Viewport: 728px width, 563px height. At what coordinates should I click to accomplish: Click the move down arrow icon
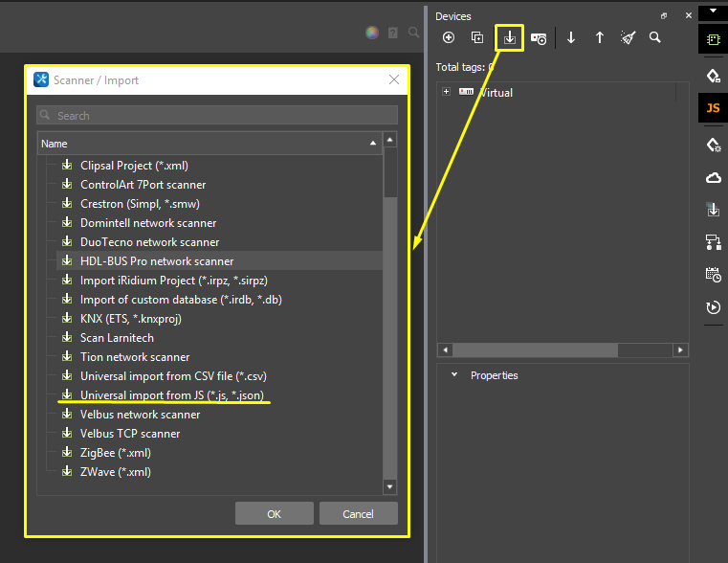(571, 37)
